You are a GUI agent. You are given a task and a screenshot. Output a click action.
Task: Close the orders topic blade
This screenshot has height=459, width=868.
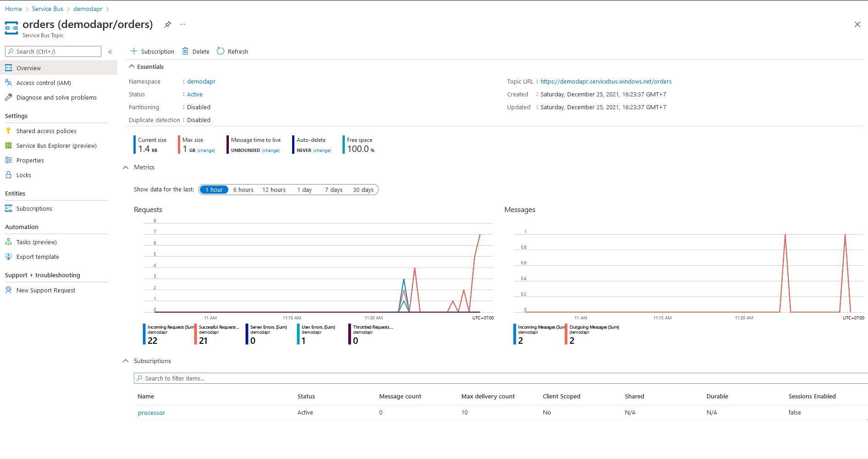point(857,24)
